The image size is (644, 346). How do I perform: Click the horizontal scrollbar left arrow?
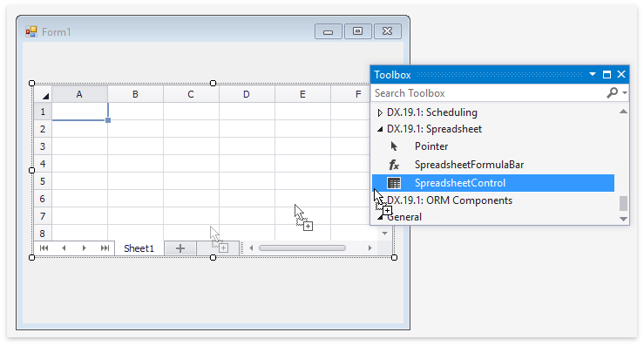tap(251, 248)
